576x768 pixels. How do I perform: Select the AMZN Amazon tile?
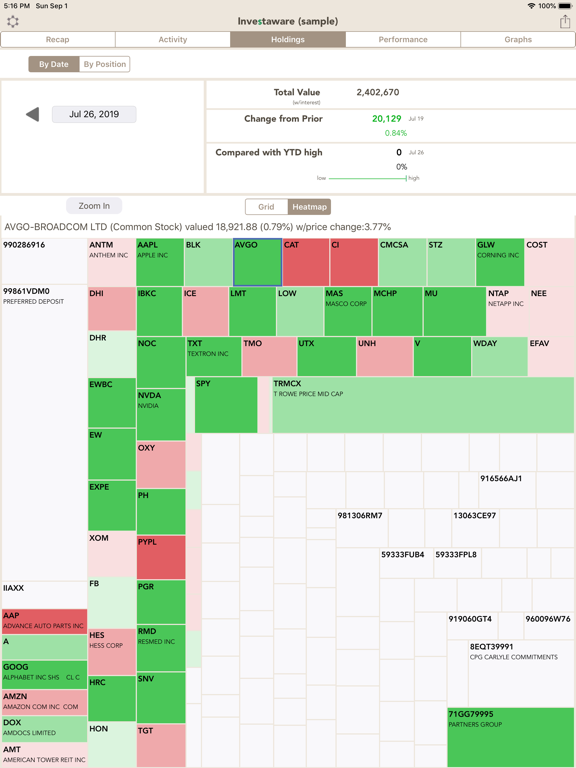click(45, 702)
